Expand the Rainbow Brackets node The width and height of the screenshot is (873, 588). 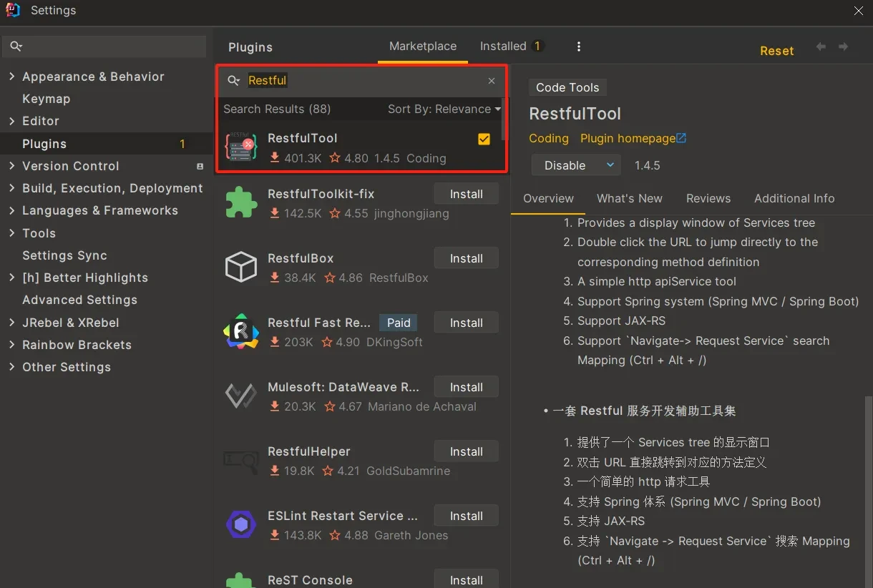(x=11, y=345)
